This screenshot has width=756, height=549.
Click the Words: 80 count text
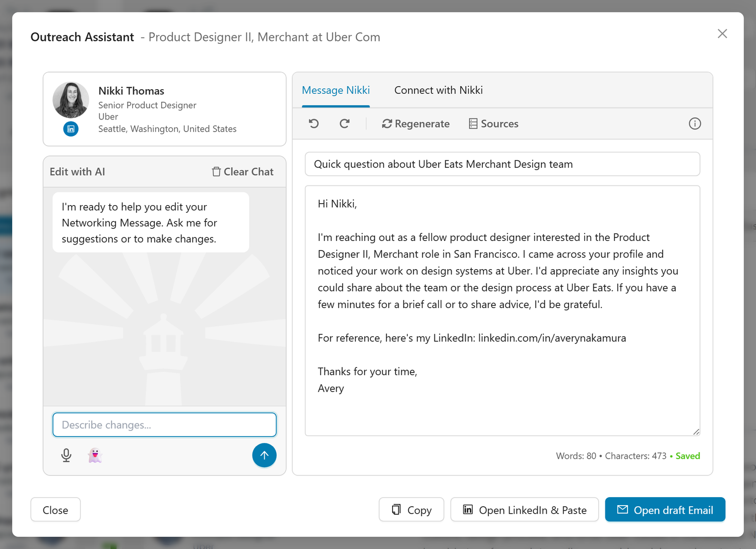tap(576, 456)
